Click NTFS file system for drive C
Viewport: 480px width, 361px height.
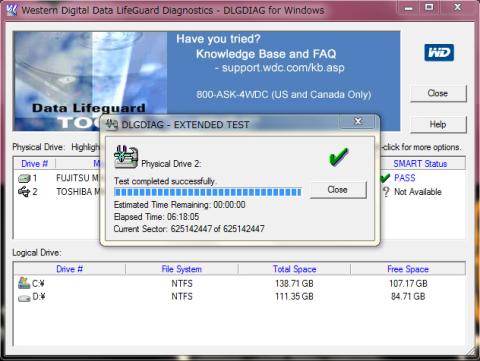click(x=182, y=284)
